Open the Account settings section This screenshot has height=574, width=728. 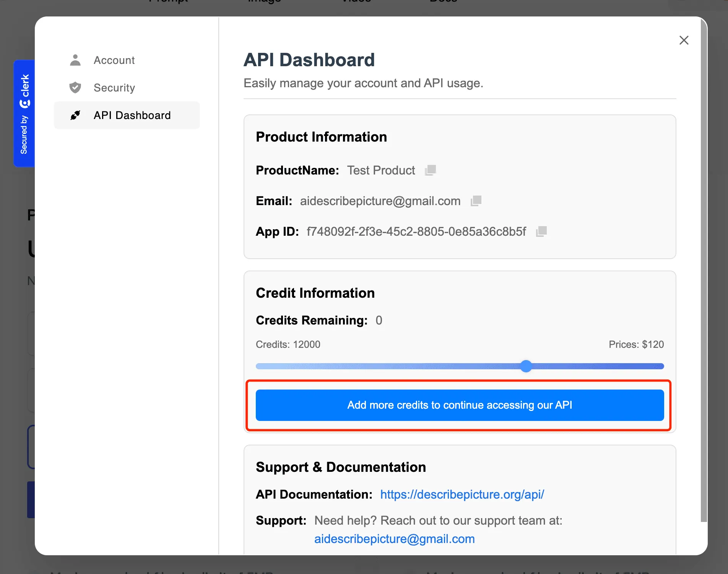point(114,60)
